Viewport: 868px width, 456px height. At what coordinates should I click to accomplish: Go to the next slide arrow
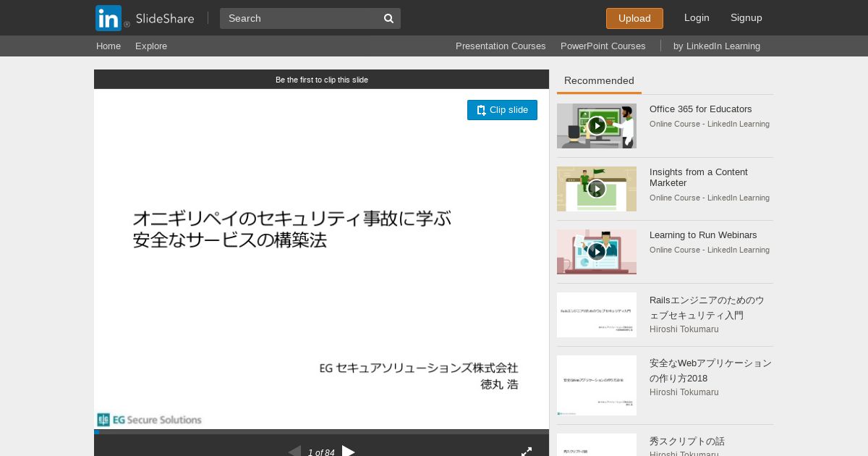tap(349, 452)
